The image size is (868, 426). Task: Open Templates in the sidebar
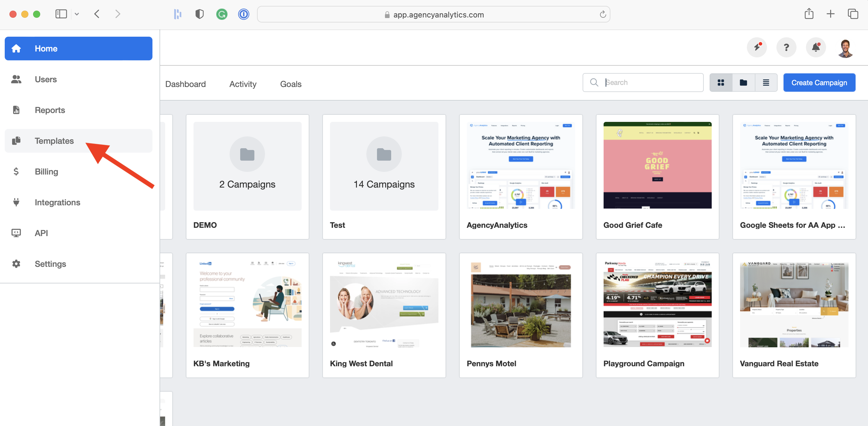(54, 141)
